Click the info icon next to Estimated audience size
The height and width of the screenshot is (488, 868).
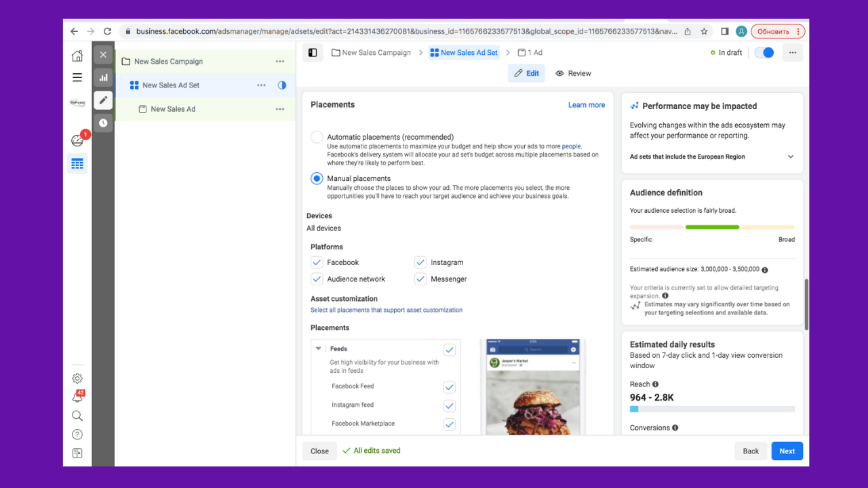[765, 270]
